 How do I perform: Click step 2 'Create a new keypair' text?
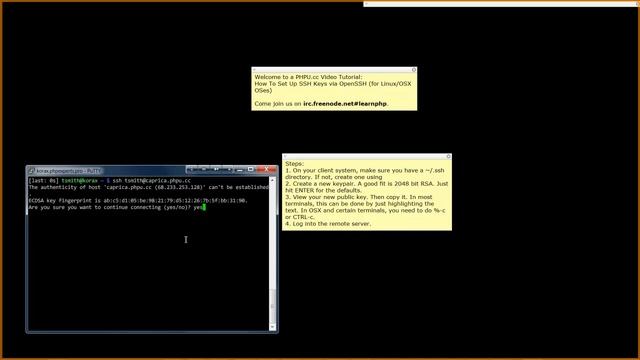[367, 187]
